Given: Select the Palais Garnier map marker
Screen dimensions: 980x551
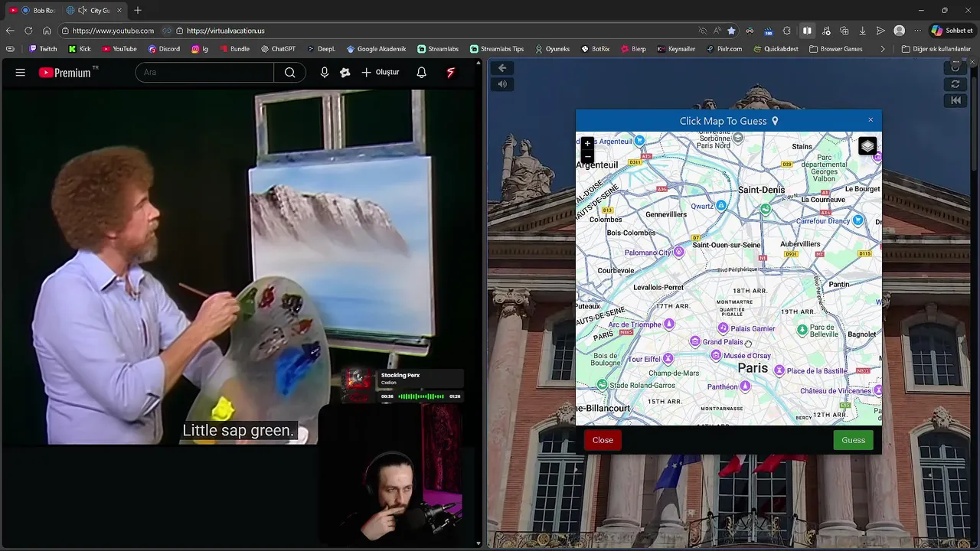Looking at the screenshot, I should pyautogui.click(x=723, y=328).
